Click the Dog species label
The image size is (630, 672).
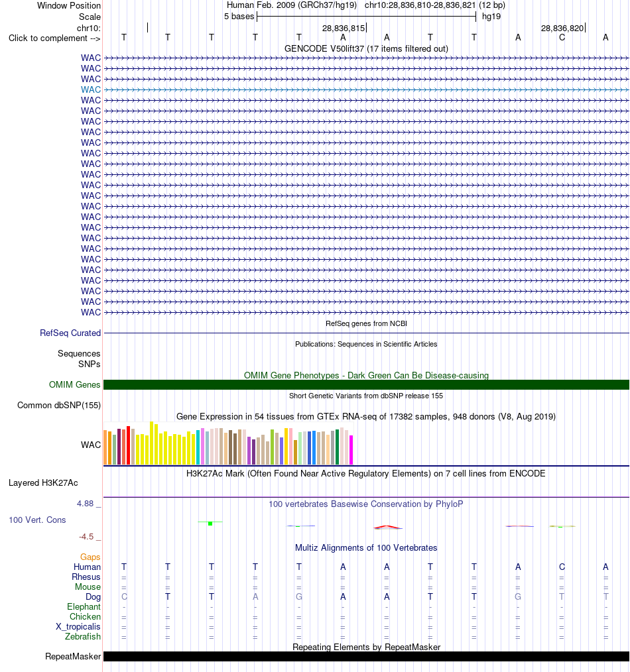(93, 596)
